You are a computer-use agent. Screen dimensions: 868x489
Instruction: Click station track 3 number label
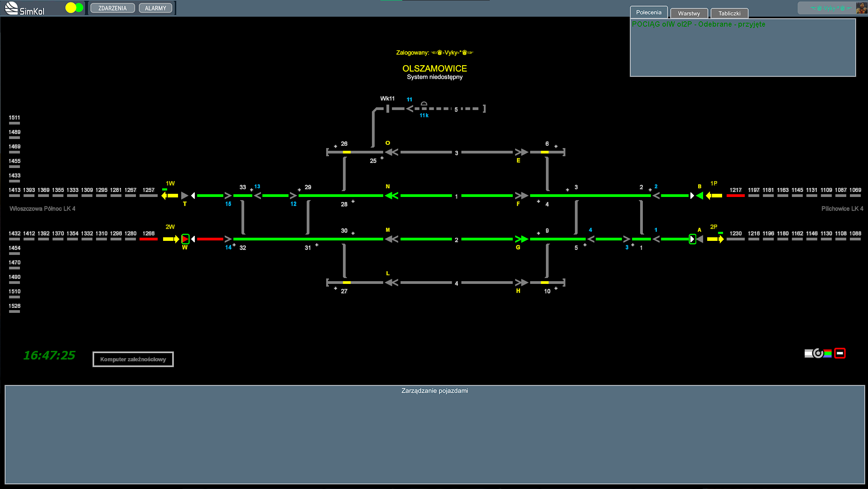[456, 153]
